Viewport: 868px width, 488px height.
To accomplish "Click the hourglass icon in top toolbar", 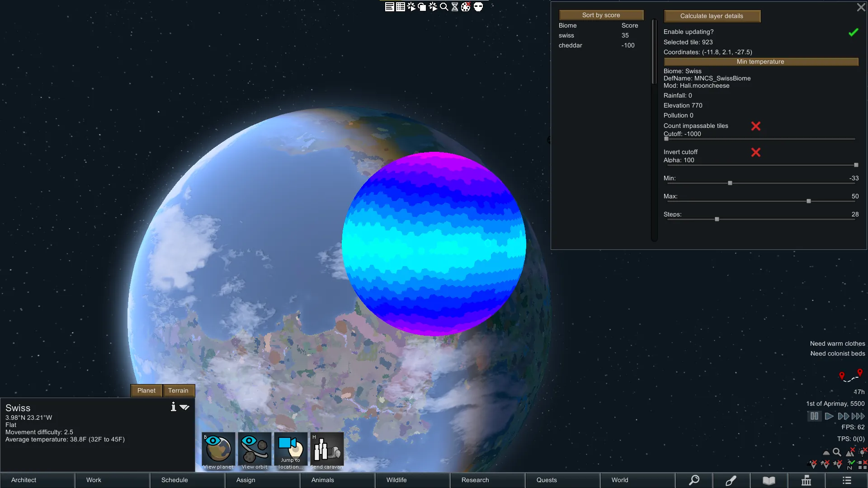I will 455,7.
